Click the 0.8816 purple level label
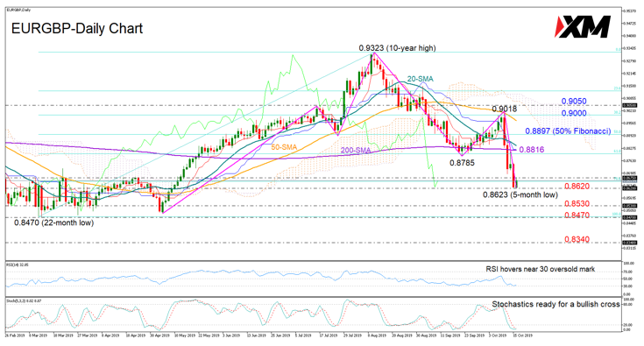The height and width of the screenshot is (346, 644). 532,150
